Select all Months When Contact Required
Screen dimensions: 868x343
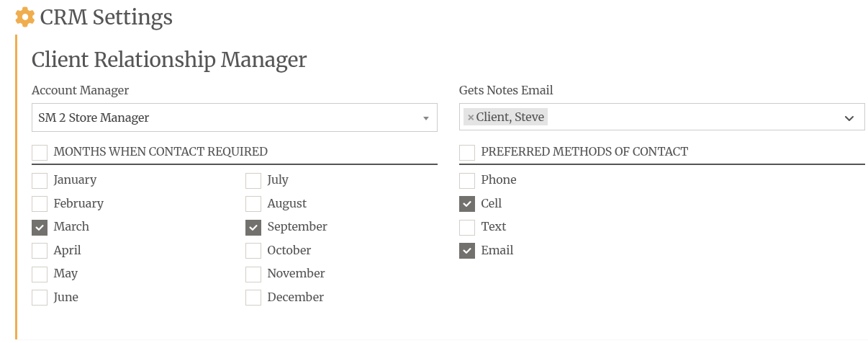pyautogui.click(x=40, y=152)
